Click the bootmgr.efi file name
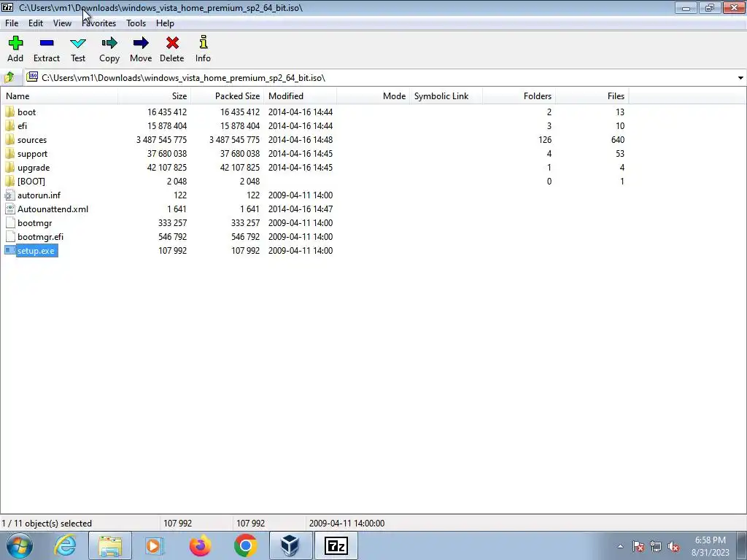 click(x=41, y=237)
